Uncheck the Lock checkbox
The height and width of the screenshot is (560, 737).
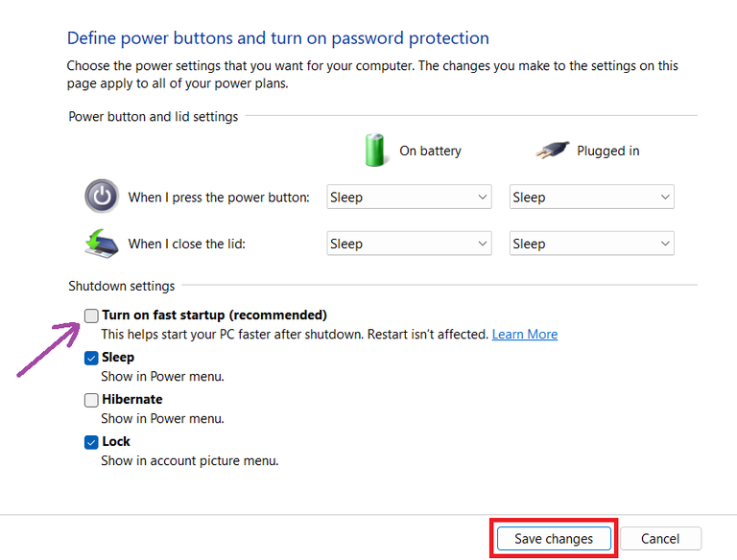pos(91,442)
